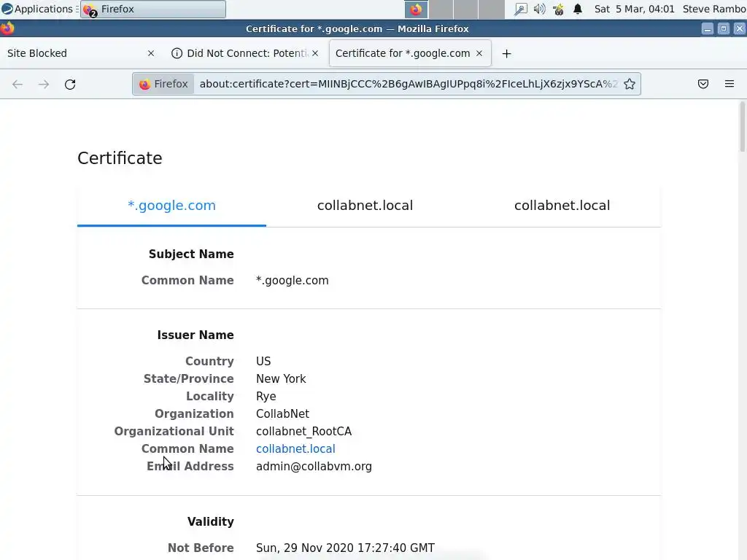Click the collabnet_RootCA organizational unit value
Screen dimensions: 747x560
coord(303,432)
